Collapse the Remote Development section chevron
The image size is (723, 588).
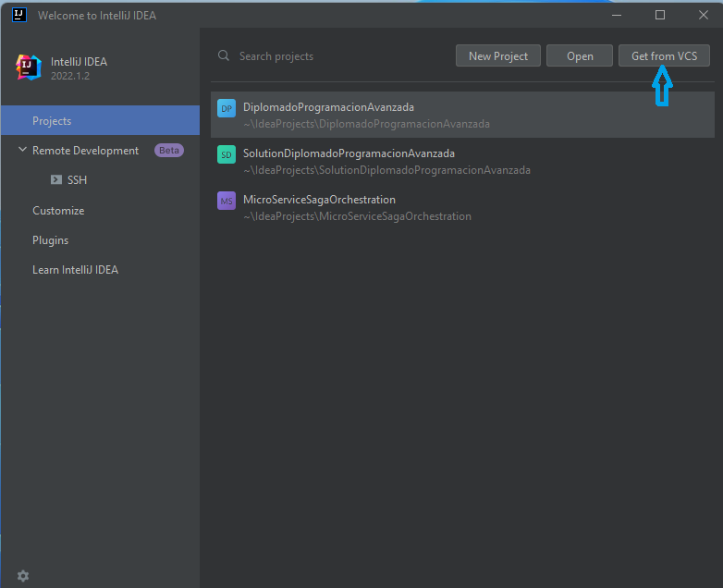pos(22,150)
